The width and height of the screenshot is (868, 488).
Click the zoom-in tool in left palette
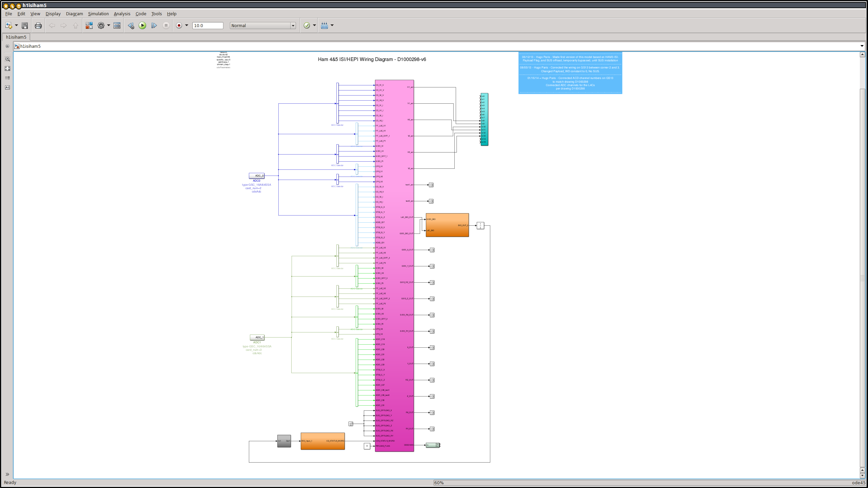click(7, 59)
